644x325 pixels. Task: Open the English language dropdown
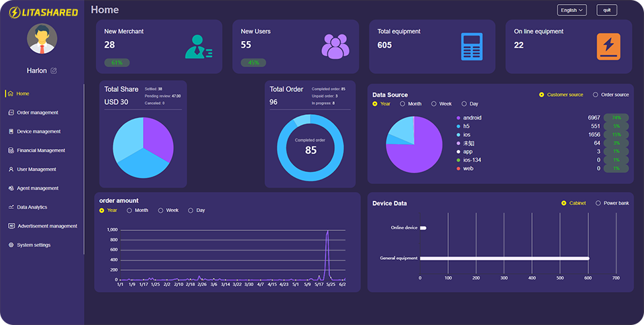click(x=572, y=10)
